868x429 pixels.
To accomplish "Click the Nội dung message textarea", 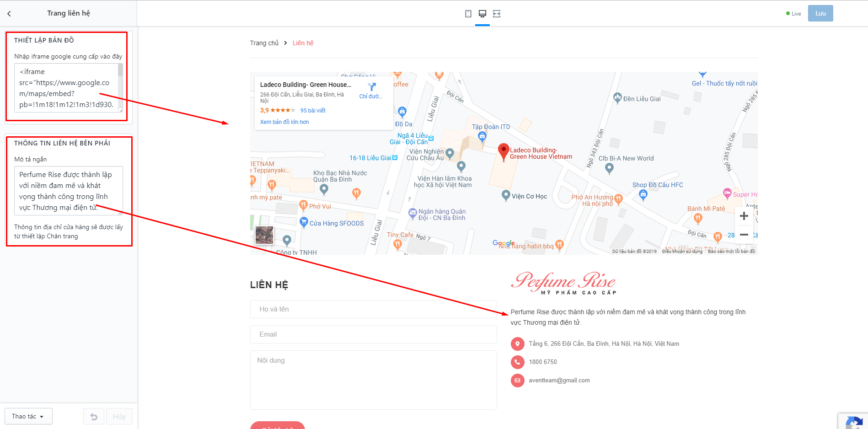I will click(x=374, y=380).
